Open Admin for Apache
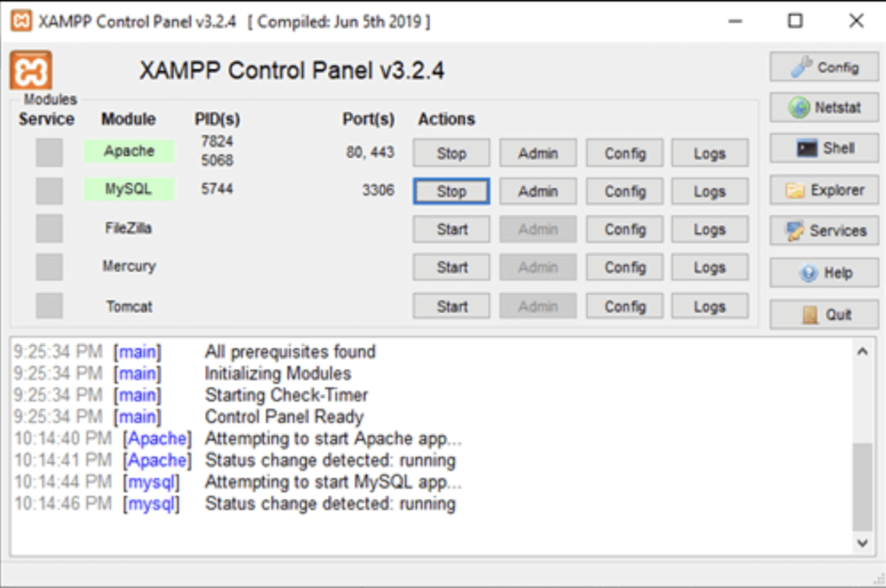 pyautogui.click(x=537, y=152)
